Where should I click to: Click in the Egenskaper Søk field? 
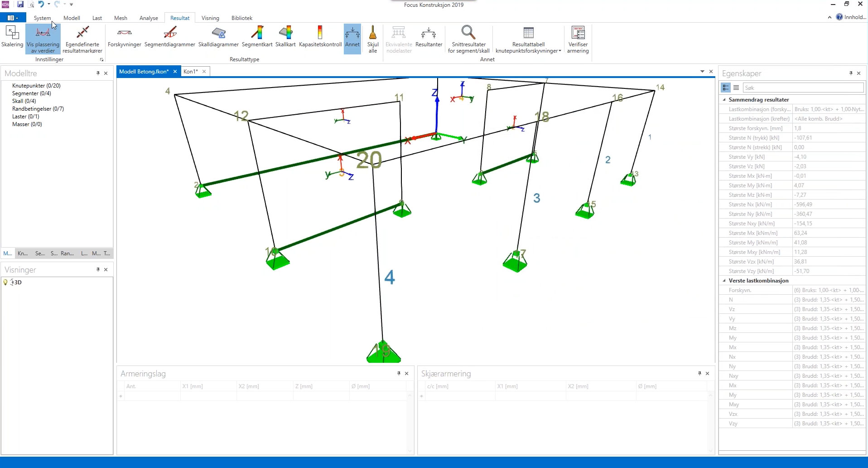[x=803, y=88]
